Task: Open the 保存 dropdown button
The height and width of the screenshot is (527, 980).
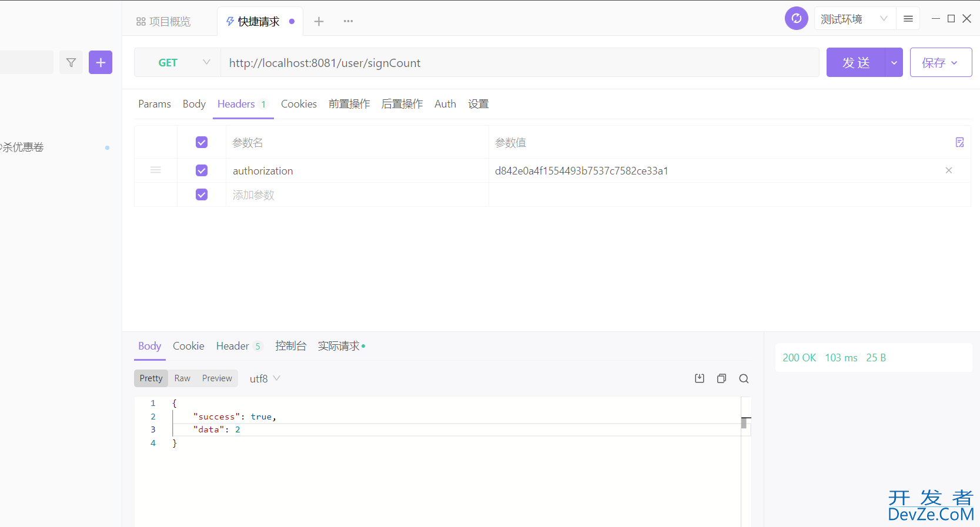Action: [941, 62]
